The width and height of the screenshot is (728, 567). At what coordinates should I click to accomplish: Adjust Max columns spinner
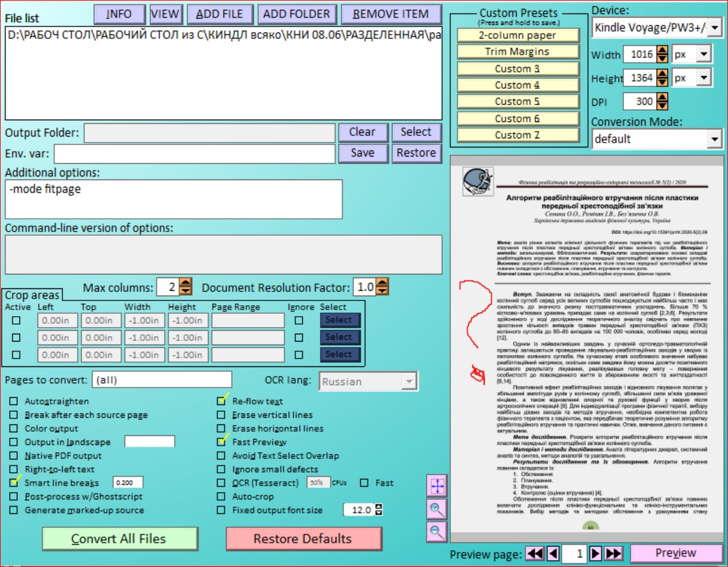point(186,287)
